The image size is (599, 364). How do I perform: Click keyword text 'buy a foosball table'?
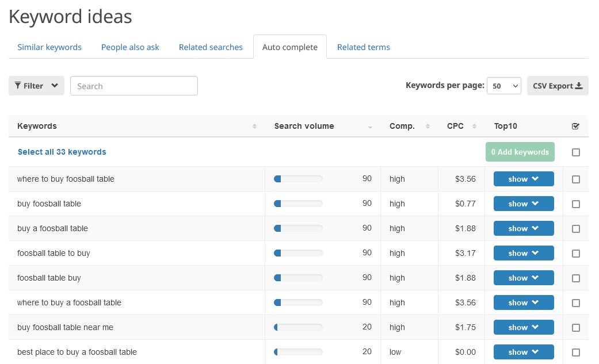coord(52,228)
